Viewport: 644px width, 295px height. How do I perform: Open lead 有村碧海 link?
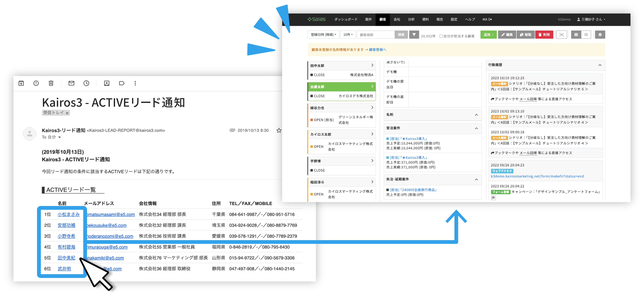click(66, 247)
